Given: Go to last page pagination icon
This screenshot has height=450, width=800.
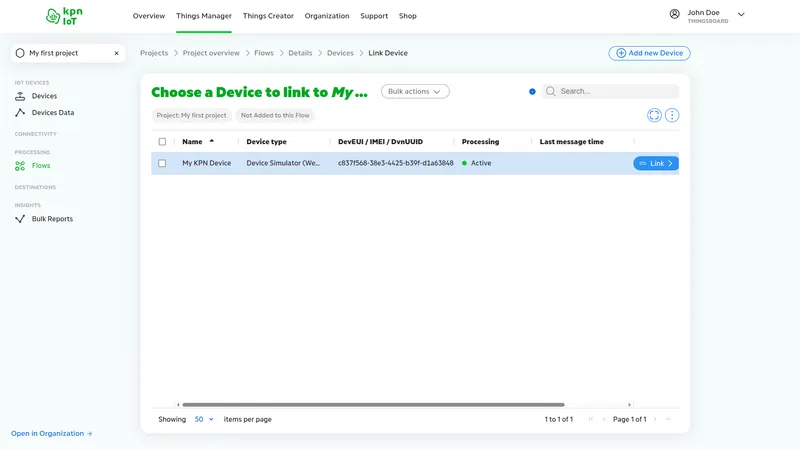Looking at the screenshot, I should [x=668, y=419].
